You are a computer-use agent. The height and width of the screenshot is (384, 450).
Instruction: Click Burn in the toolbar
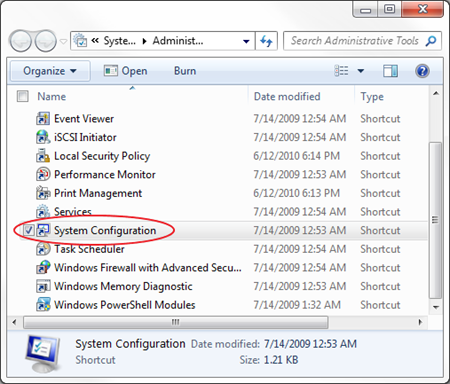point(185,71)
